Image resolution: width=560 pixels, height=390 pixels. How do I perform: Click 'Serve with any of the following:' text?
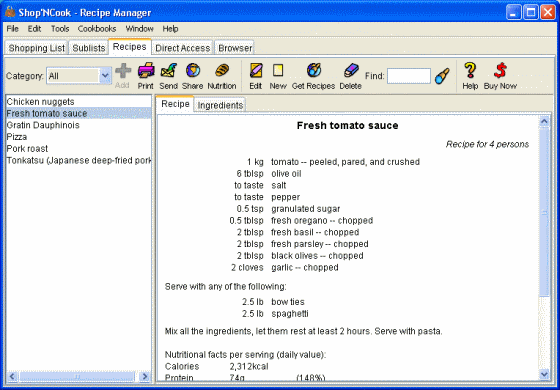coord(225,287)
